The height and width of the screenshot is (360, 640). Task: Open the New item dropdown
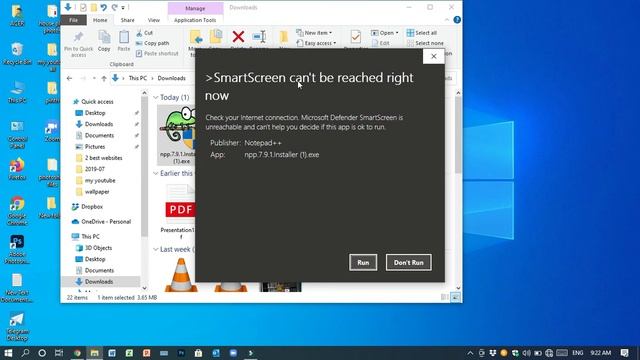click(314, 33)
